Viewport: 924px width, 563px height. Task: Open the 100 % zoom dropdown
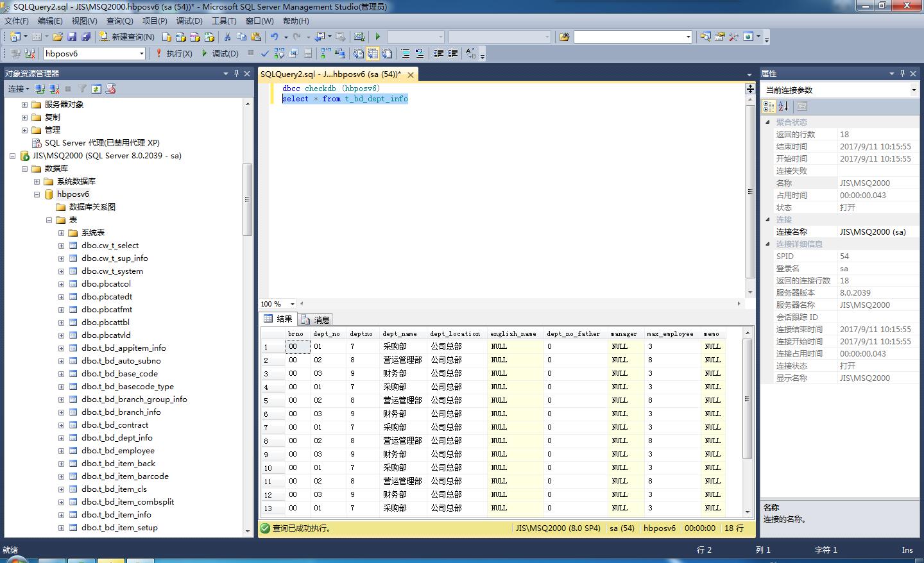pyautogui.click(x=293, y=304)
